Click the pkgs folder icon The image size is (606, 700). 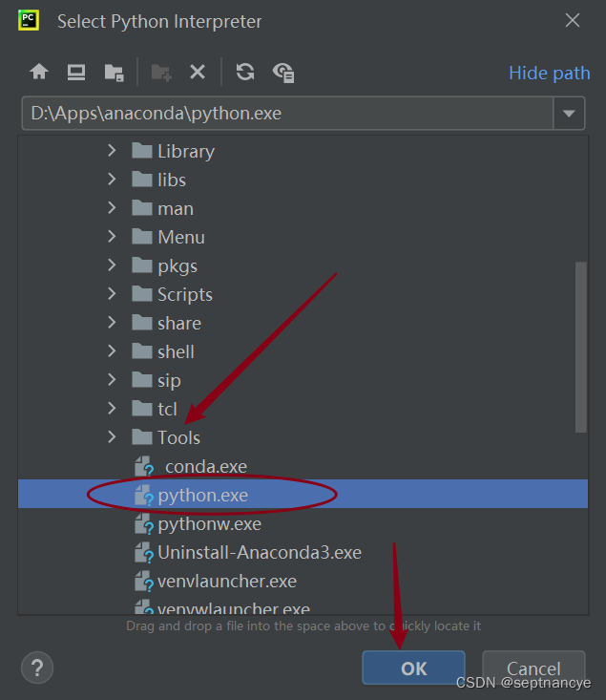coord(142,265)
